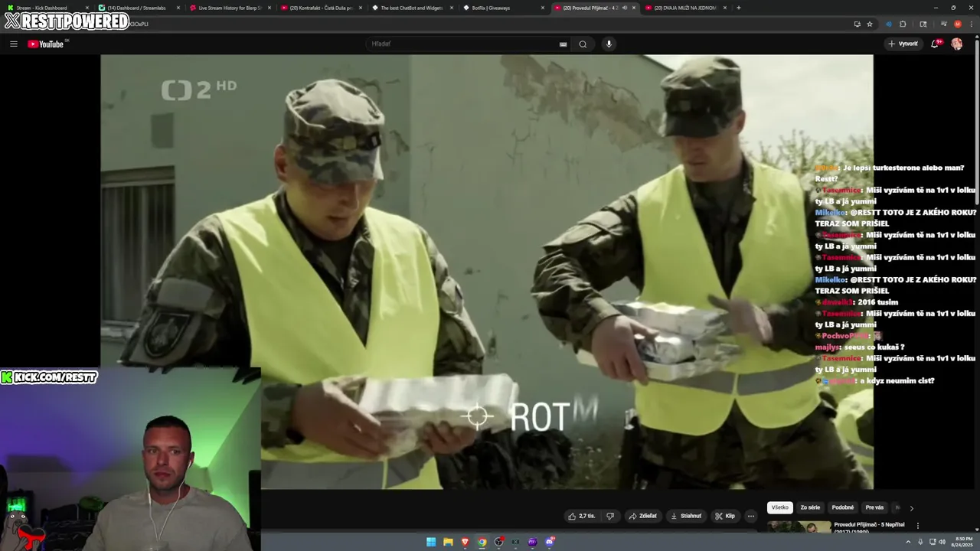Screen dimensions: 980x551
Task: Close the 'Stream - Kick Dashboard' tab
Action: tap(87, 8)
